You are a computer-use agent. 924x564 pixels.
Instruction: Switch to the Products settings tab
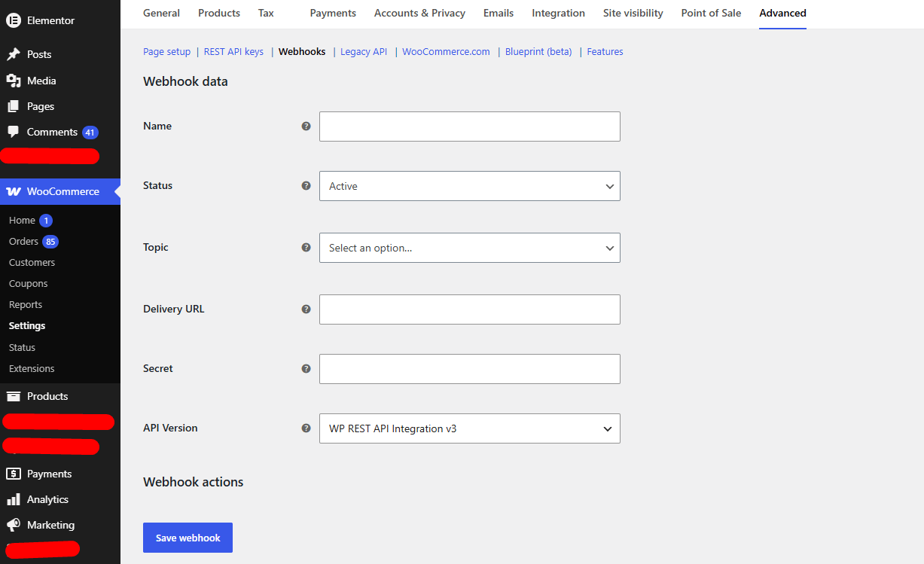(219, 13)
